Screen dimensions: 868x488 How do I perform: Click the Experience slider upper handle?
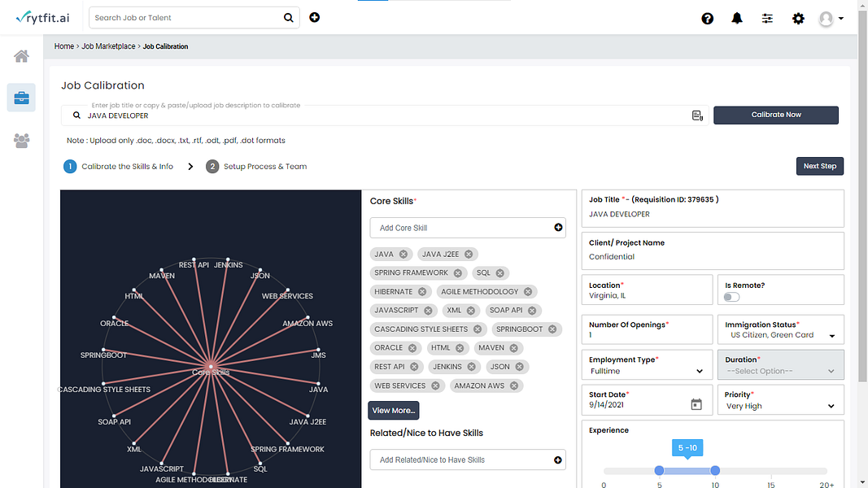tap(715, 470)
